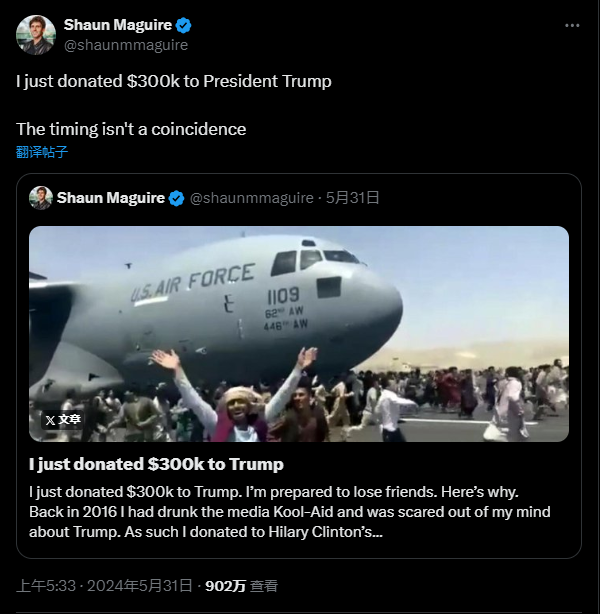Open the U.S. Air Force plane image

coord(298,333)
